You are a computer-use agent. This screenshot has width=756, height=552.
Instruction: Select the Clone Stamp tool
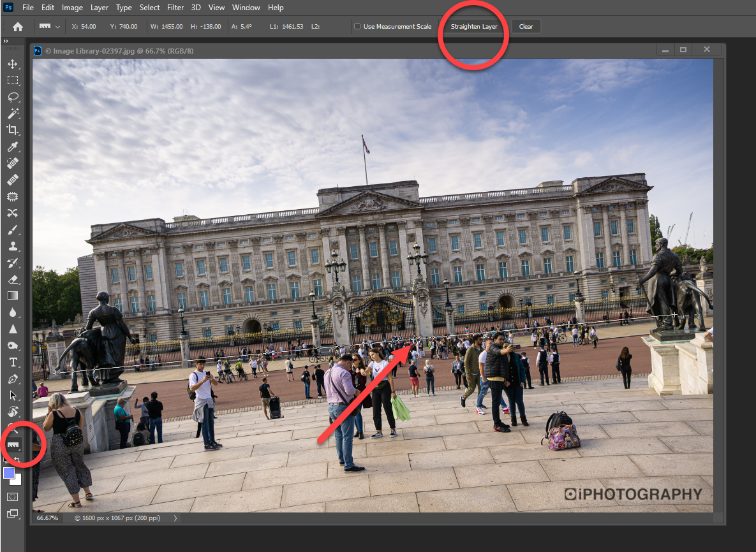[13, 246]
